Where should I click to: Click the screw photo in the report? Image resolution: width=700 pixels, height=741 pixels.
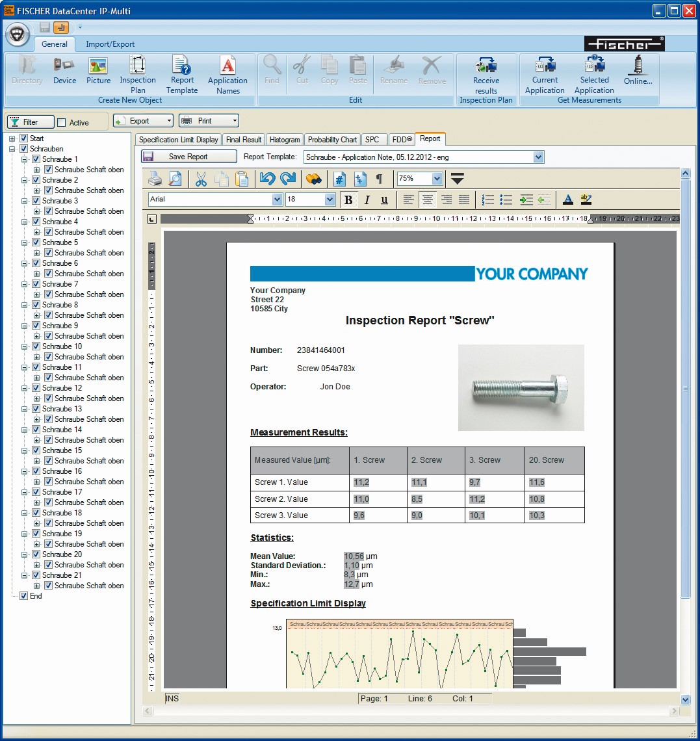[521, 387]
